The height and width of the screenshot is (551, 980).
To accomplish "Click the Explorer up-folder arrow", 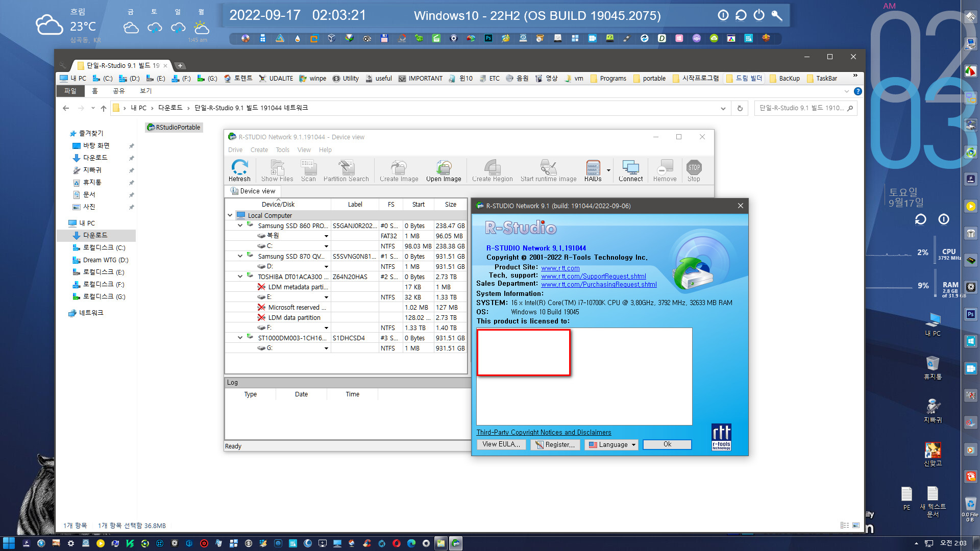I will pos(104,108).
